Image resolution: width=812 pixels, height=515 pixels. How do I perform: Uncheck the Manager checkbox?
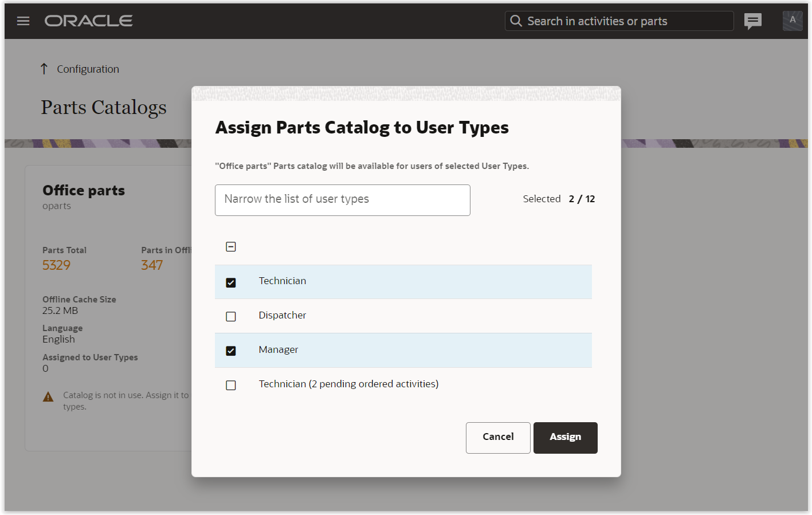(x=231, y=351)
